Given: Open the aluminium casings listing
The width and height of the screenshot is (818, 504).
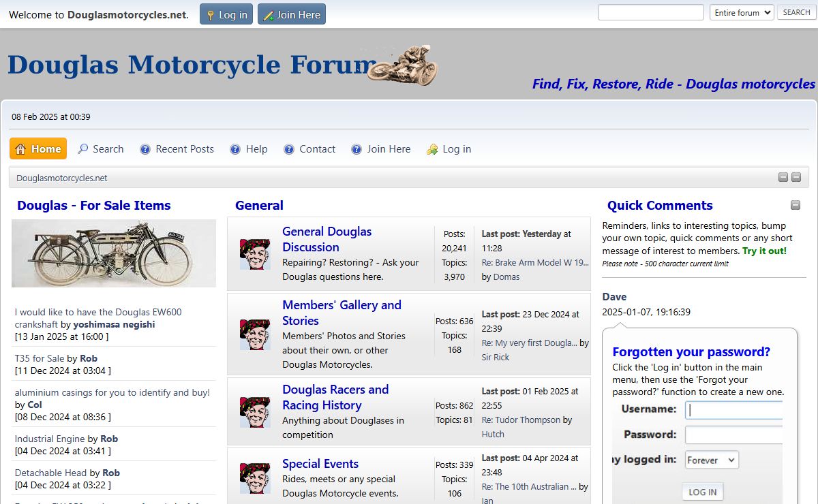Looking at the screenshot, I should point(112,392).
